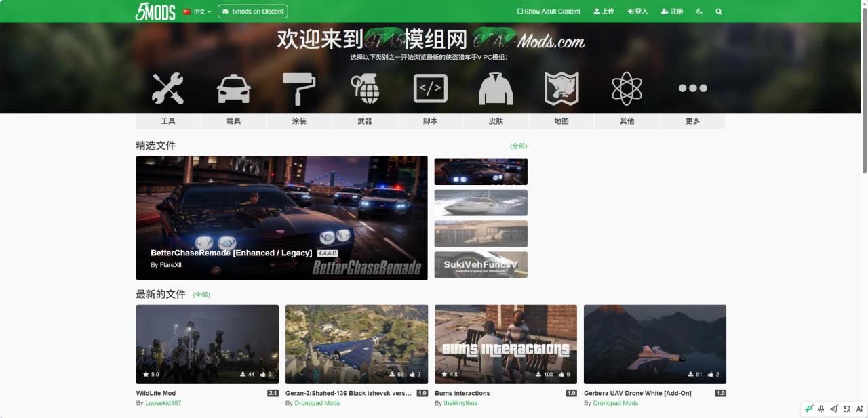This screenshot has height=418, width=868.
Task: Select the 涂装 tab
Action: (x=299, y=121)
